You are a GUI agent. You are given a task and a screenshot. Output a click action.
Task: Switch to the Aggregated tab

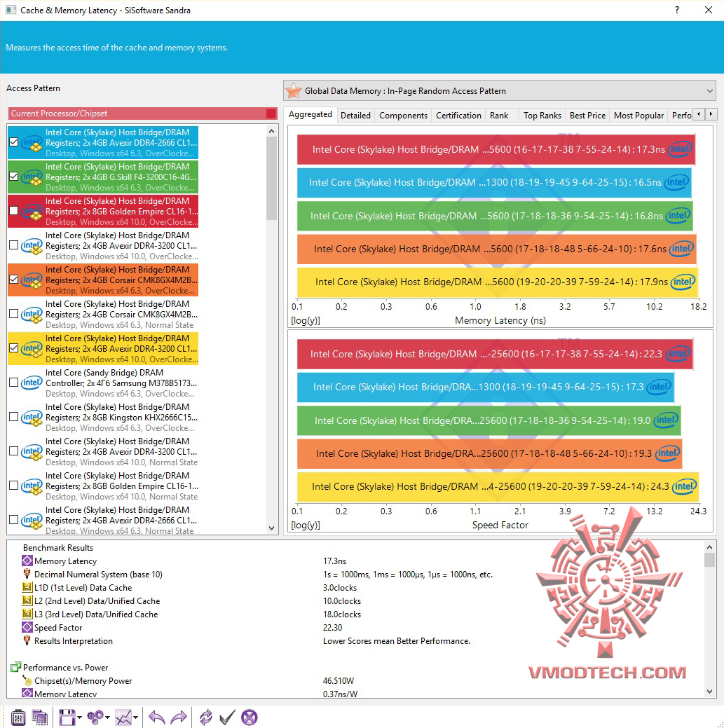point(310,114)
